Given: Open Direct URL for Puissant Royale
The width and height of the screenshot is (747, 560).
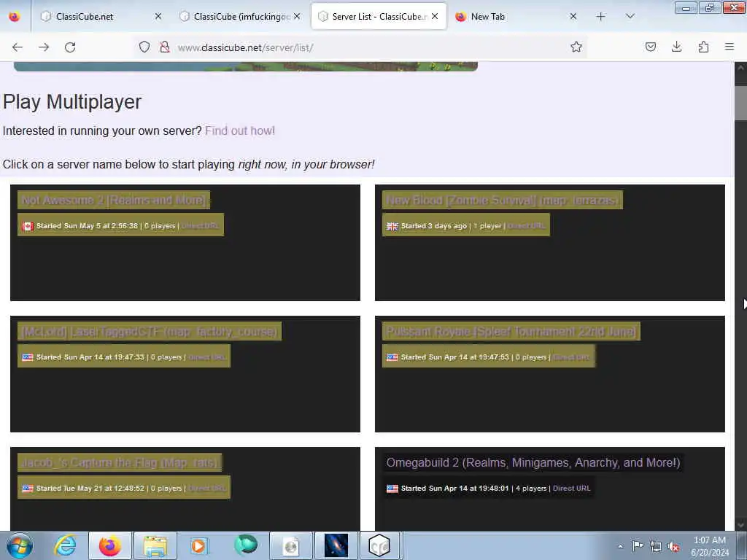Looking at the screenshot, I should (571, 357).
